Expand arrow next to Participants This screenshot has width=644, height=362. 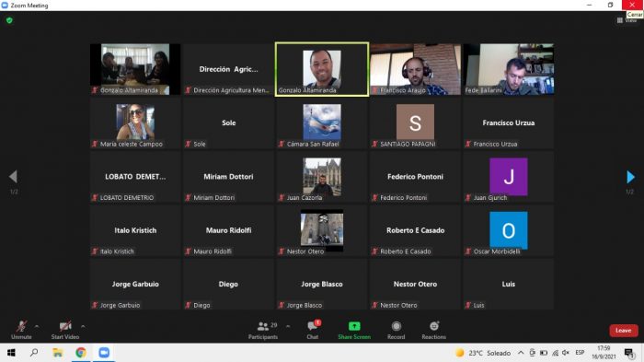click(288, 326)
